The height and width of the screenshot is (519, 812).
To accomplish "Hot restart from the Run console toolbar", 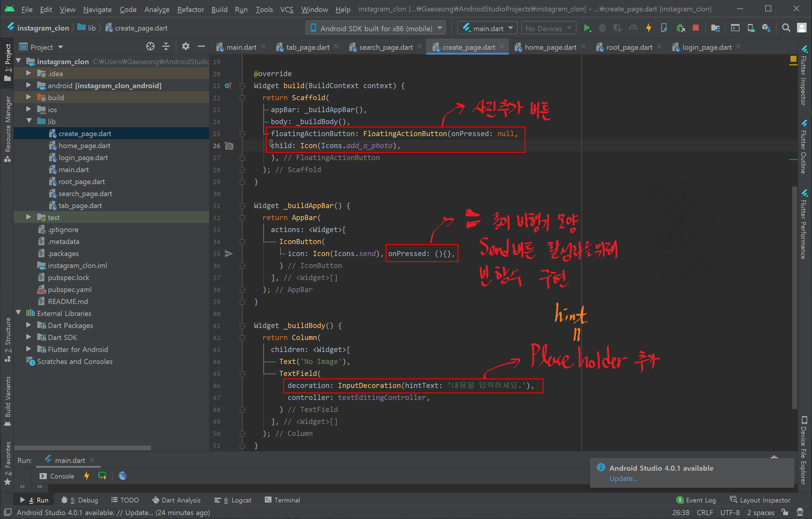I will [x=102, y=476].
